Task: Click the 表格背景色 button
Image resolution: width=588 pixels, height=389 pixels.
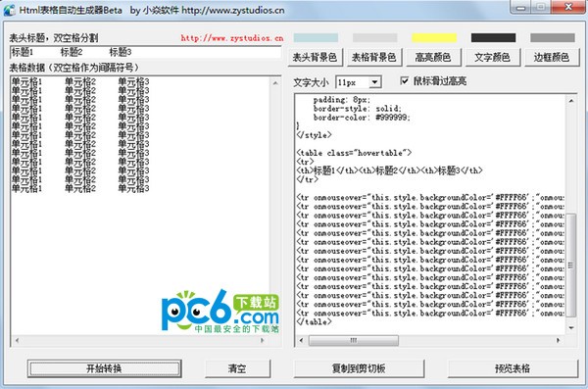Action: [x=374, y=58]
